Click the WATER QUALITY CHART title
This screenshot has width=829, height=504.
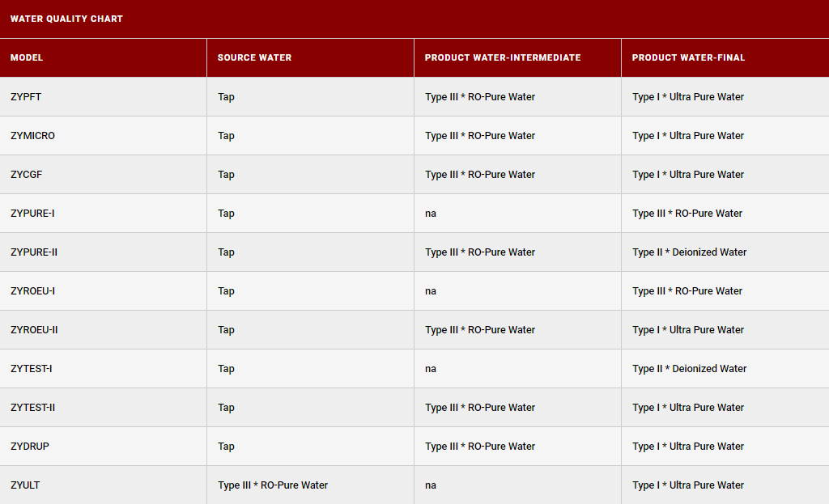coord(66,19)
